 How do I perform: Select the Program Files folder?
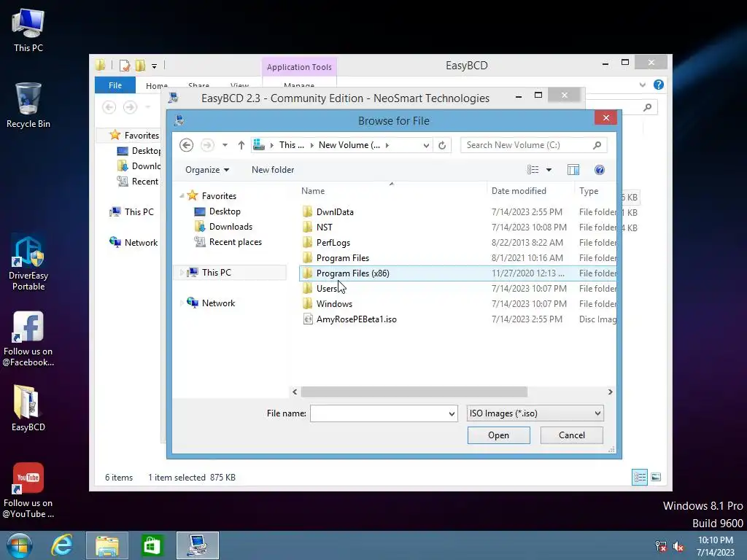point(343,257)
